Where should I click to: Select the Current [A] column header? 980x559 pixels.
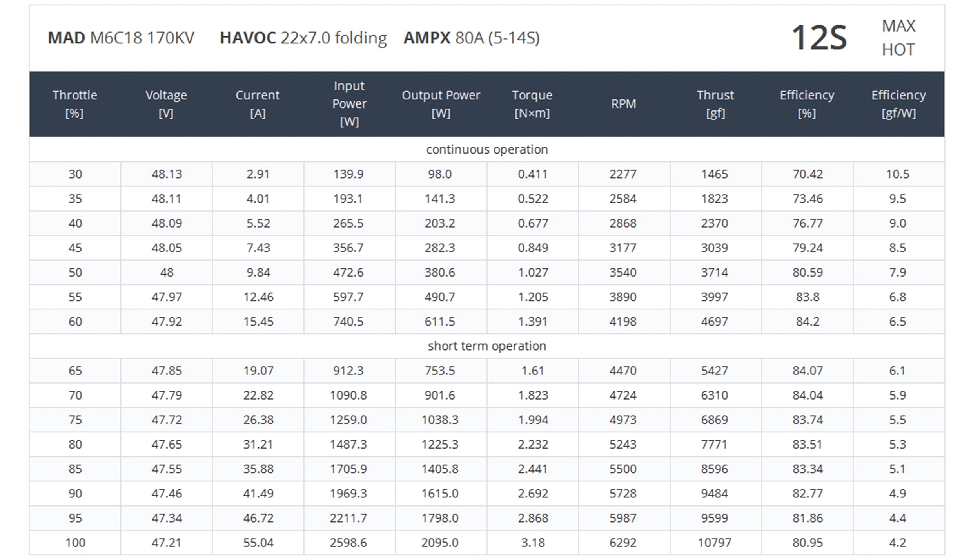[258, 104]
